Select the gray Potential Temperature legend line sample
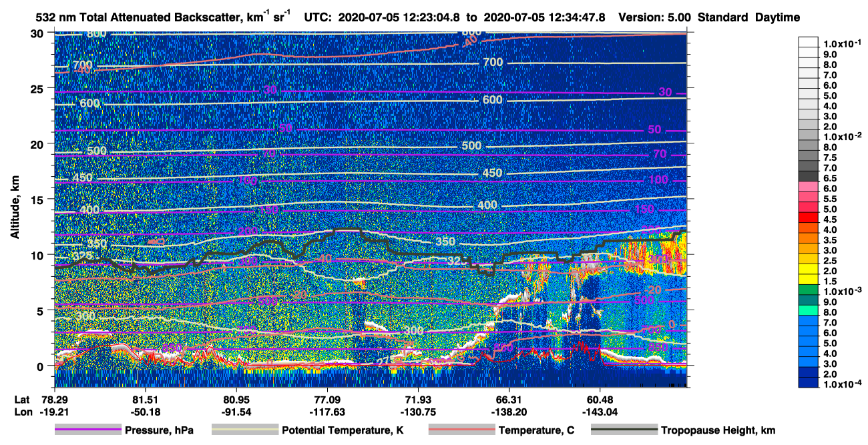868x445 pixels. (x=245, y=430)
